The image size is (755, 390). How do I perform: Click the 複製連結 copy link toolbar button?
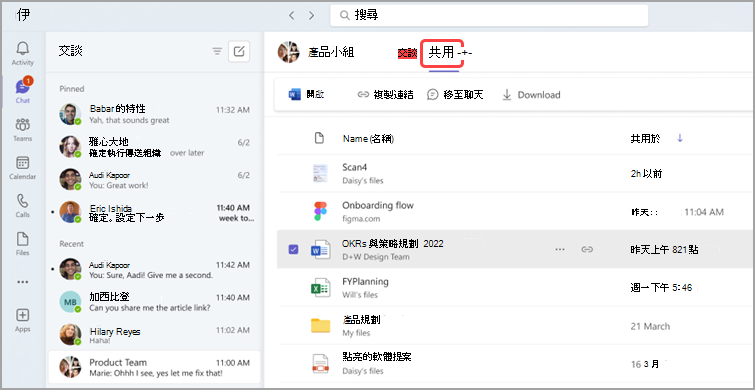coord(385,95)
